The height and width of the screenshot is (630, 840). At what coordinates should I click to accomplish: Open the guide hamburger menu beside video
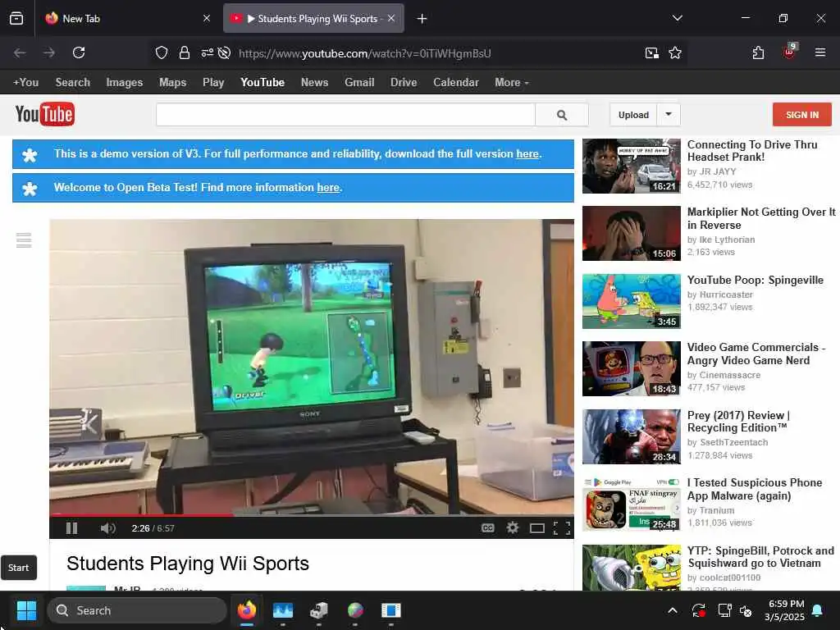24,240
